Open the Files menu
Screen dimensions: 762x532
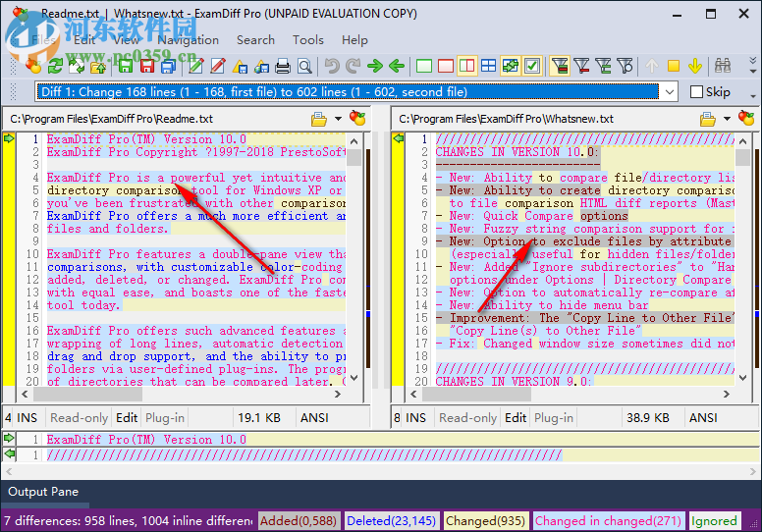point(43,40)
